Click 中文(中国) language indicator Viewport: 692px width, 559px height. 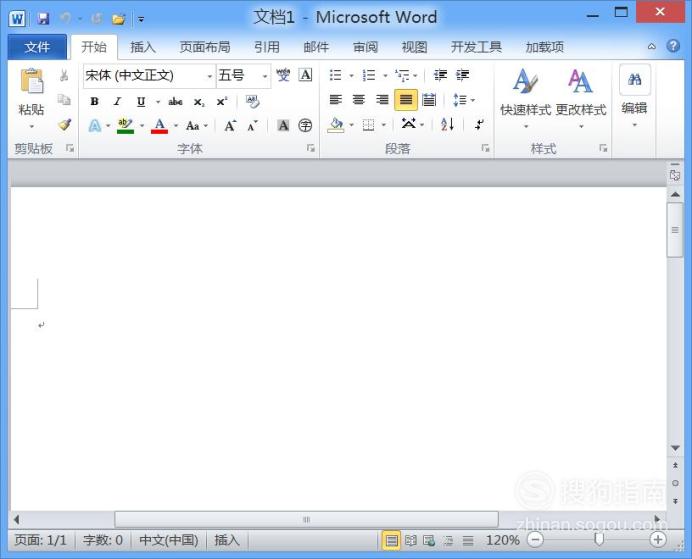169,540
